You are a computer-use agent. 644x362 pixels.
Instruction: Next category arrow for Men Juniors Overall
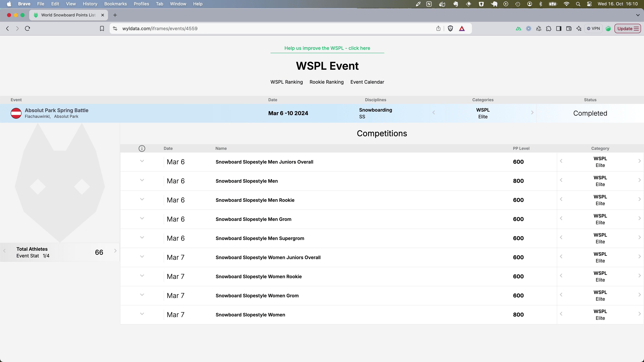click(x=639, y=161)
